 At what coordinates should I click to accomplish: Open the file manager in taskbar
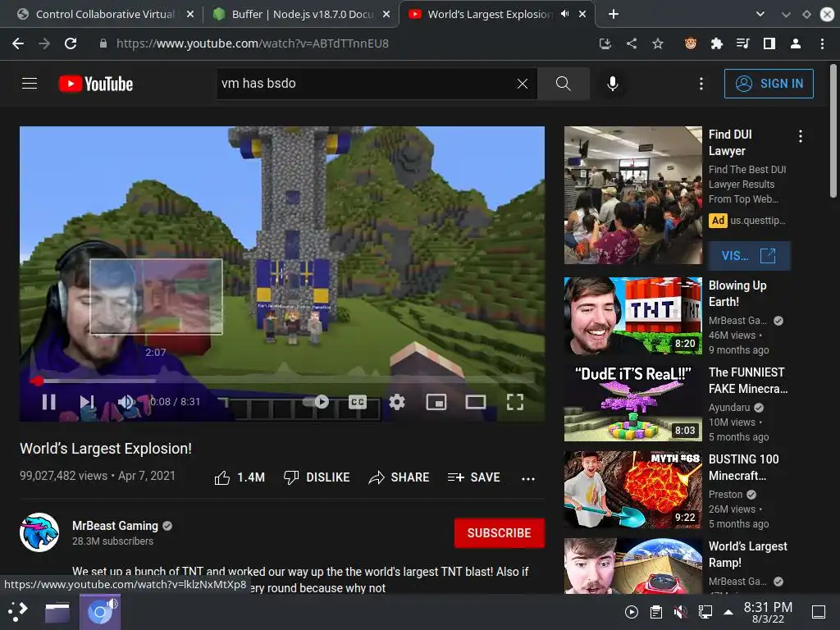tap(57, 612)
